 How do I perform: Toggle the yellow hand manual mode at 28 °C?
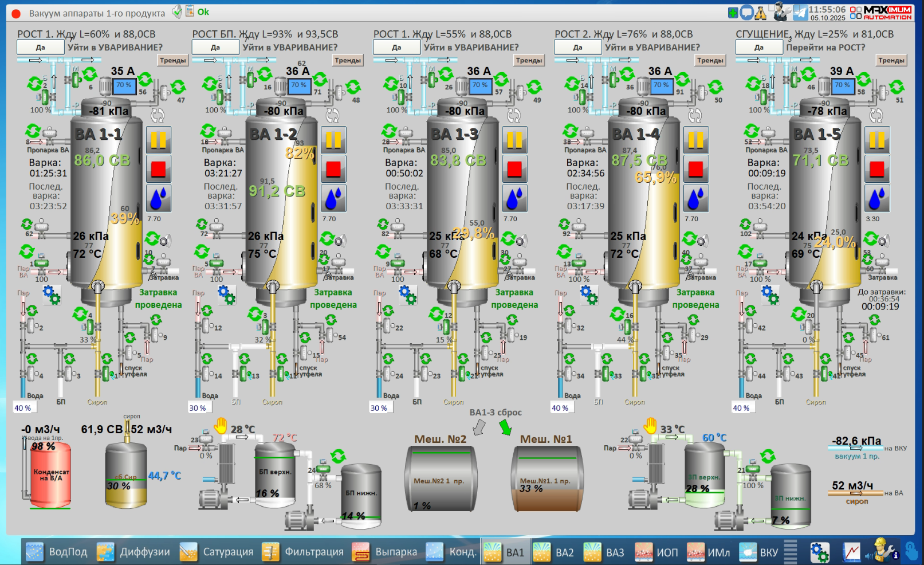coord(221,426)
